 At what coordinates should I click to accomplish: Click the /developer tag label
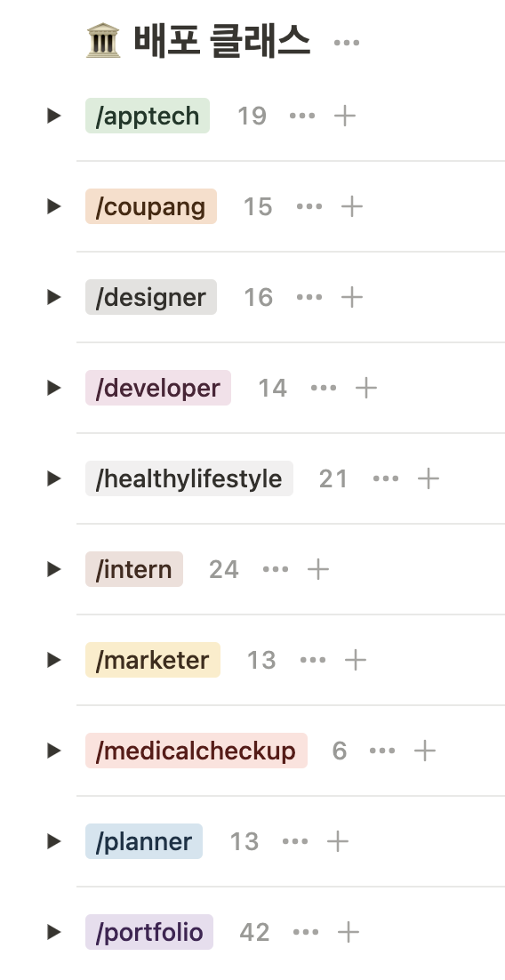click(x=158, y=388)
